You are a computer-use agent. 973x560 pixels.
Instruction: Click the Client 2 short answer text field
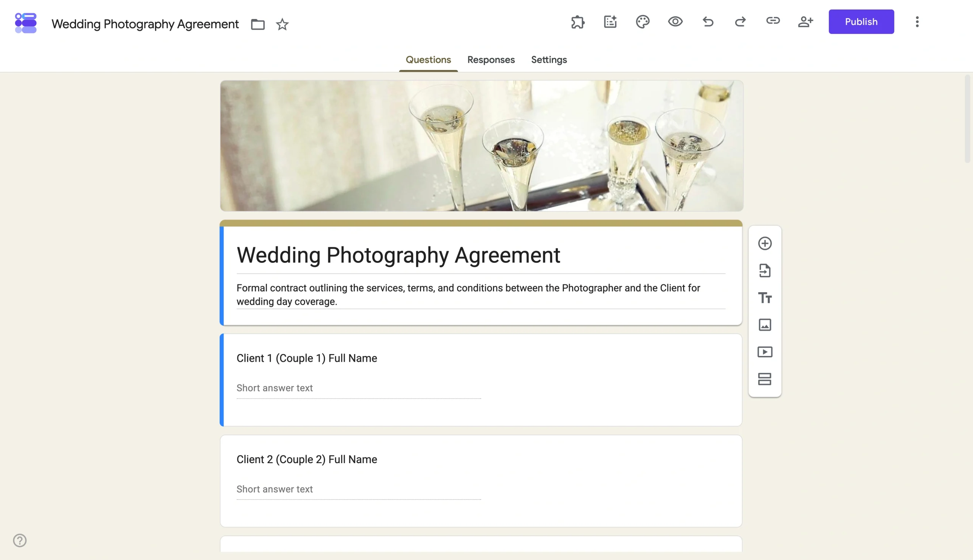(x=358, y=490)
